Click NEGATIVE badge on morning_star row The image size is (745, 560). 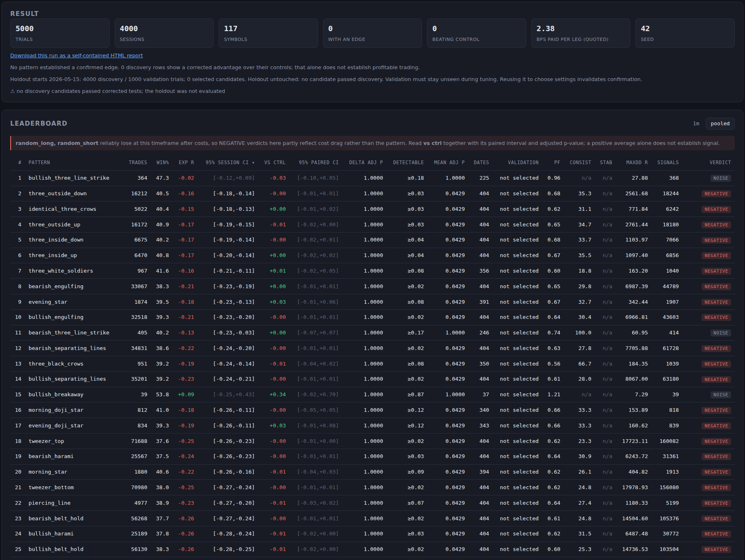(716, 472)
